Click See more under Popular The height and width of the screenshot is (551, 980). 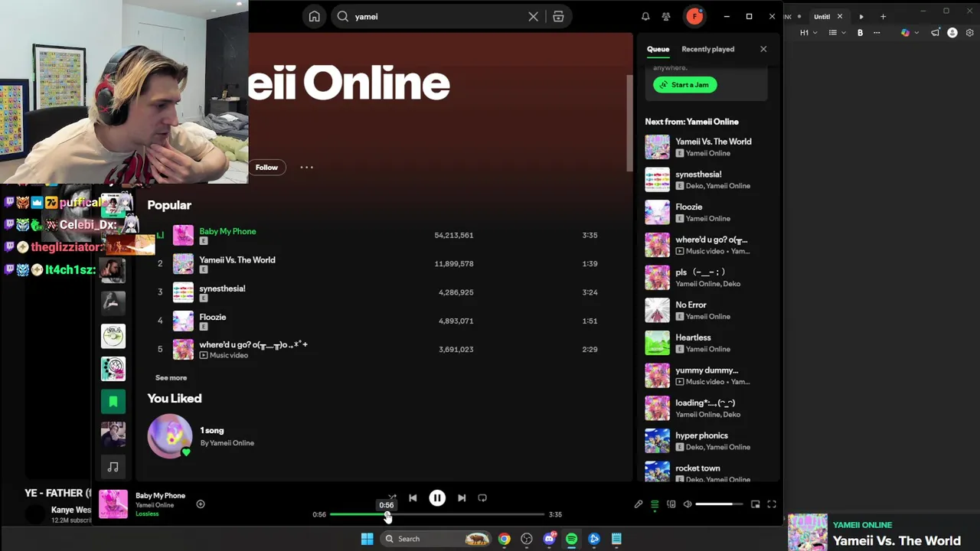171,377
